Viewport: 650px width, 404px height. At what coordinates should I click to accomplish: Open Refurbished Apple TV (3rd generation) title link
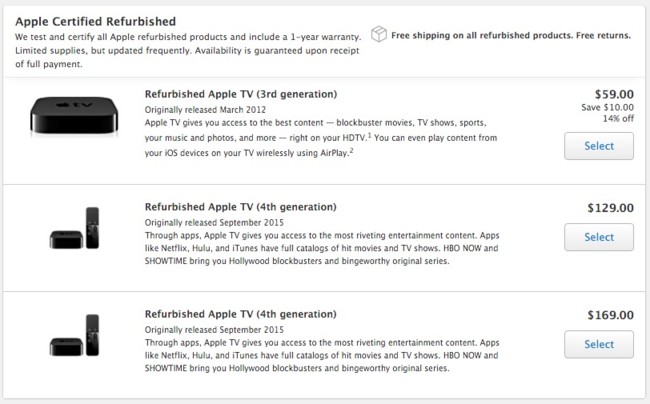241,94
